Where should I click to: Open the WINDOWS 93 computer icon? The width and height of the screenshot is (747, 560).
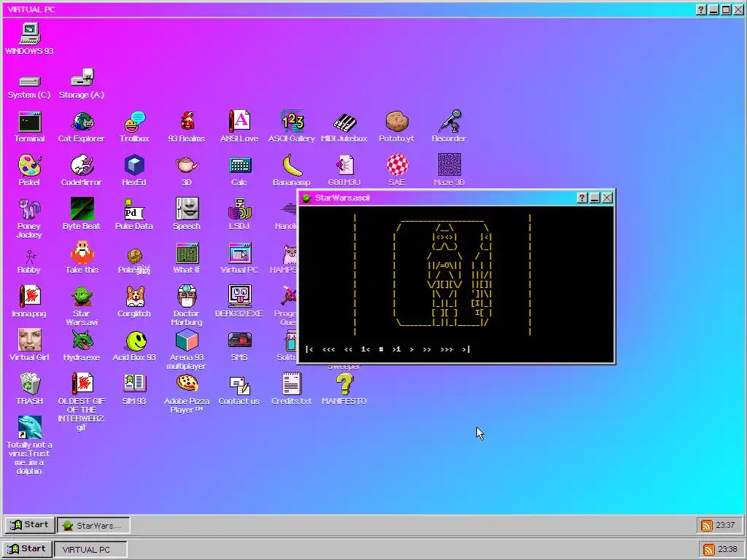point(29,34)
